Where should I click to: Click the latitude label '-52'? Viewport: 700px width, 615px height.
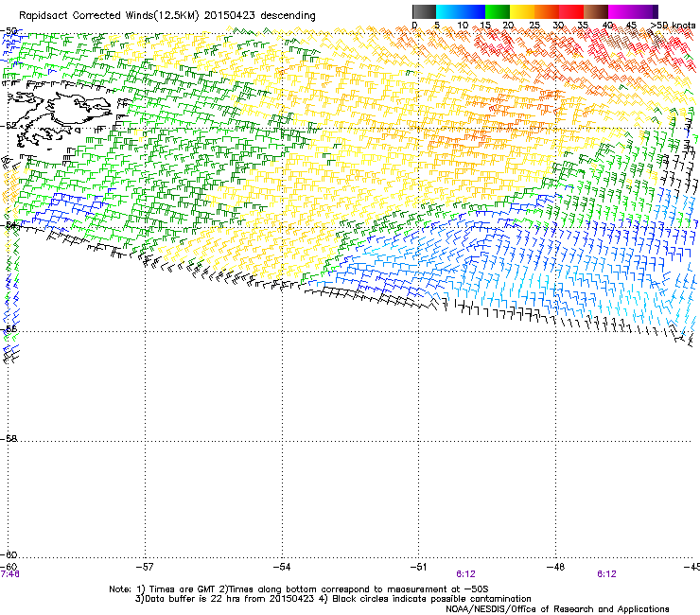click(x=9, y=126)
